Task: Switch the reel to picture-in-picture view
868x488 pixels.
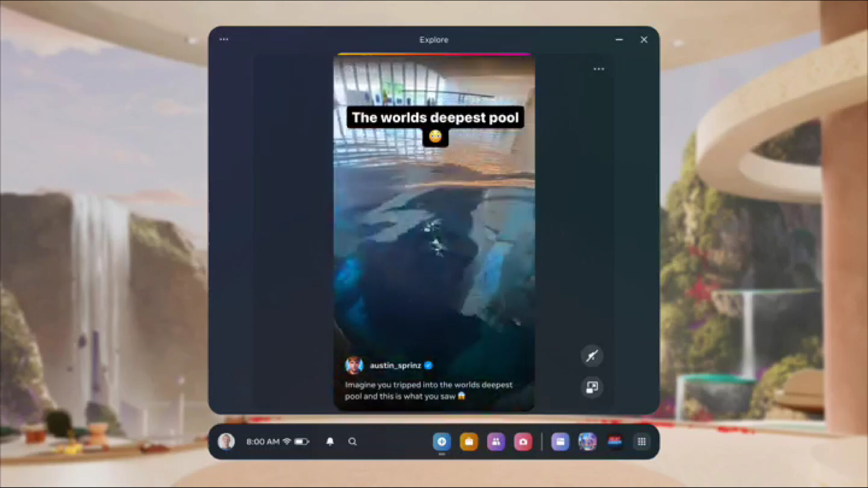Action: (592, 387)
